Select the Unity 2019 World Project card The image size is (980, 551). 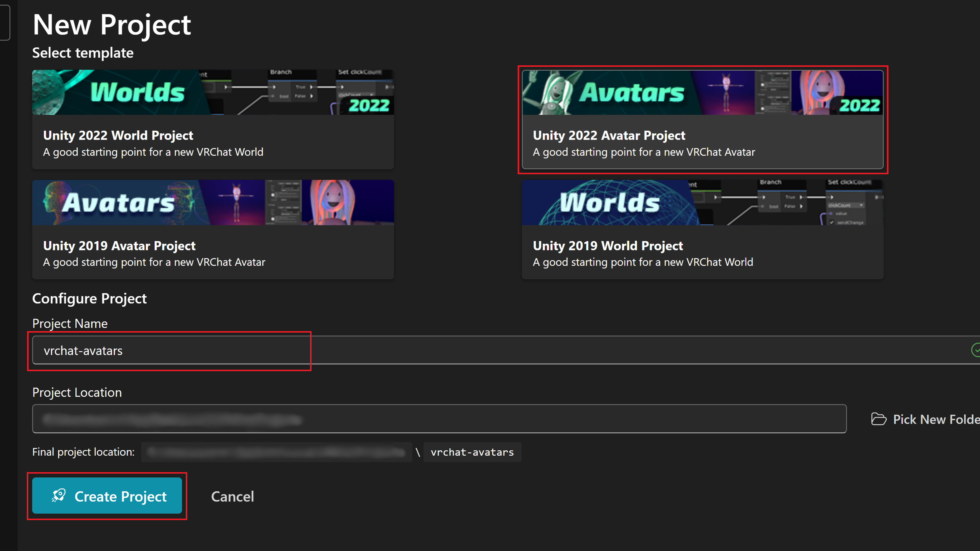point(702,251)
